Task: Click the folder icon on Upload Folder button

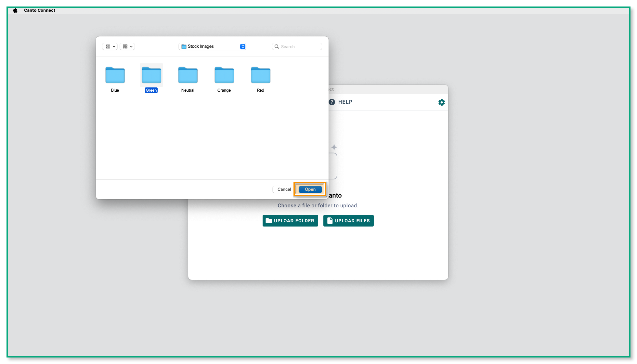Action: coord(269,221)
